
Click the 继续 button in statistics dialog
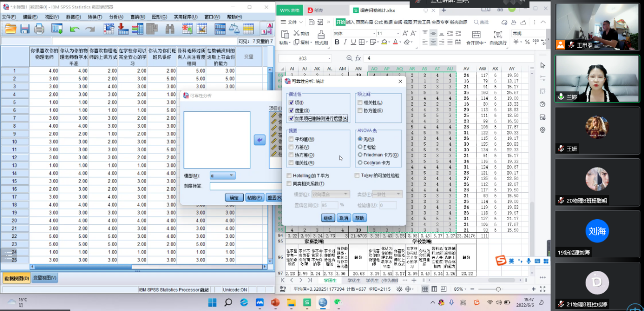pyautogui.click(x=328, y=218)
